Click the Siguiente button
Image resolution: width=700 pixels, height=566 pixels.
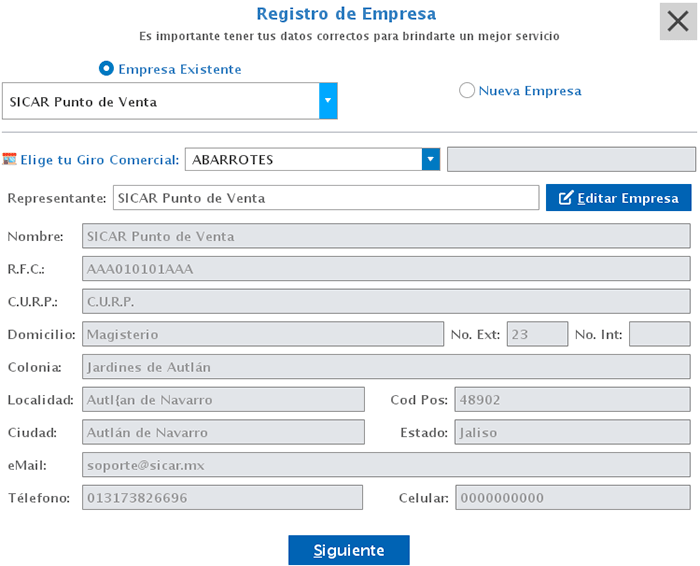(349, 550)
